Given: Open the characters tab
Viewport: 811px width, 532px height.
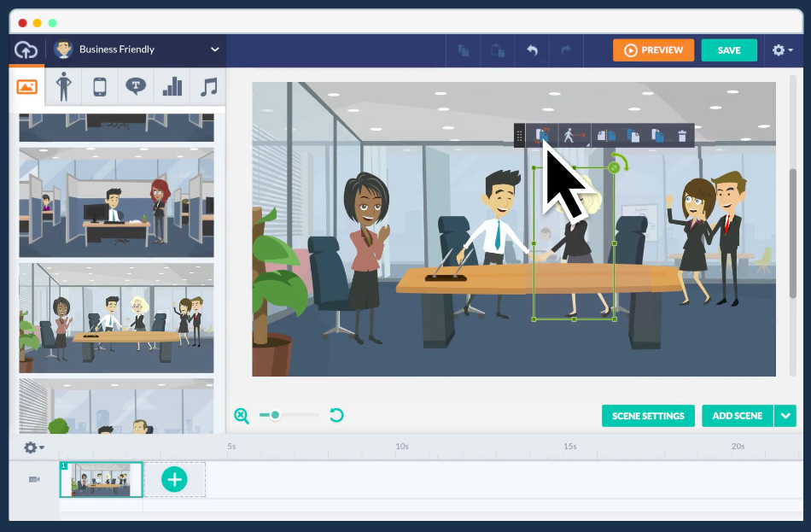Looking at the screenshot, I should click(x=64, y=86).
